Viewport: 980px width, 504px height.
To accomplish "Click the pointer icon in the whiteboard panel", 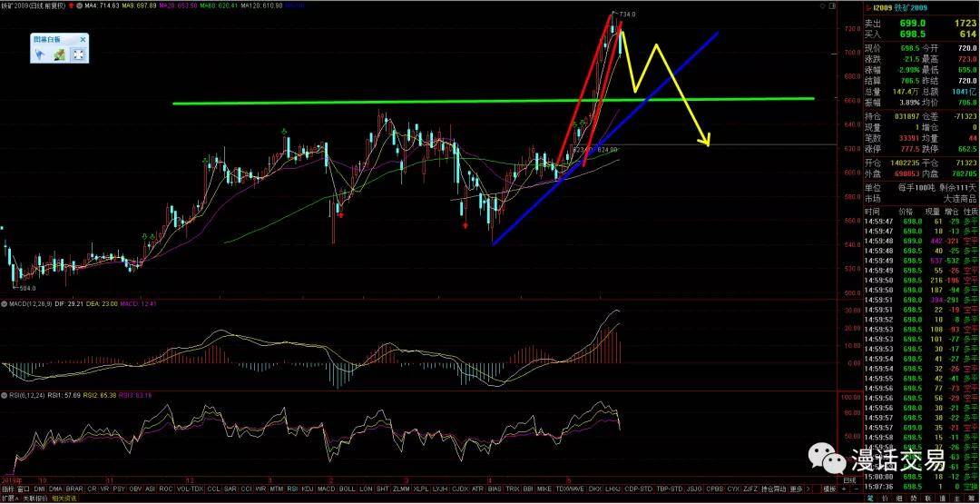I will 40,54.
